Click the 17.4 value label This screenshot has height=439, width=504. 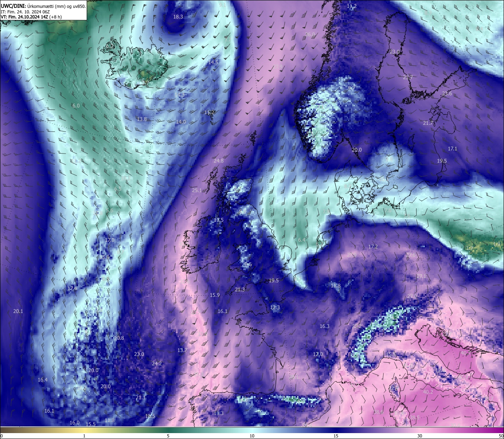click(72, 288)
